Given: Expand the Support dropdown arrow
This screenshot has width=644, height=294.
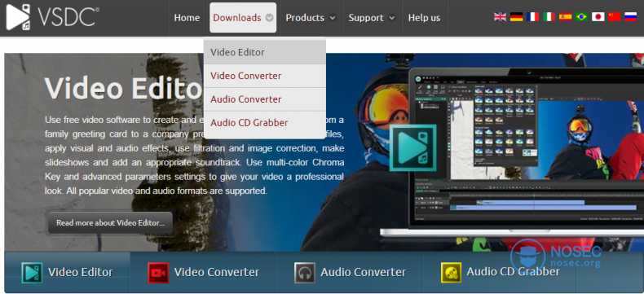Looking at the screenshot, I should [392, 18].
